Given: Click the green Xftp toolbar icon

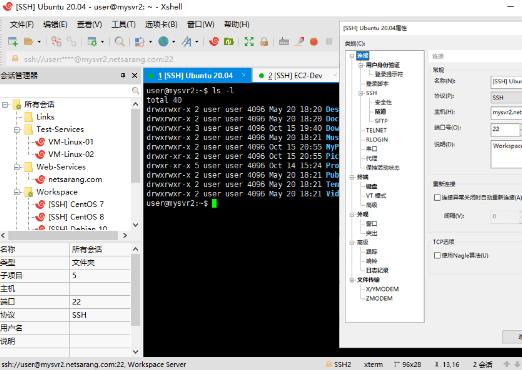Looking at the screenshot, I should click(x=229, y=42).
